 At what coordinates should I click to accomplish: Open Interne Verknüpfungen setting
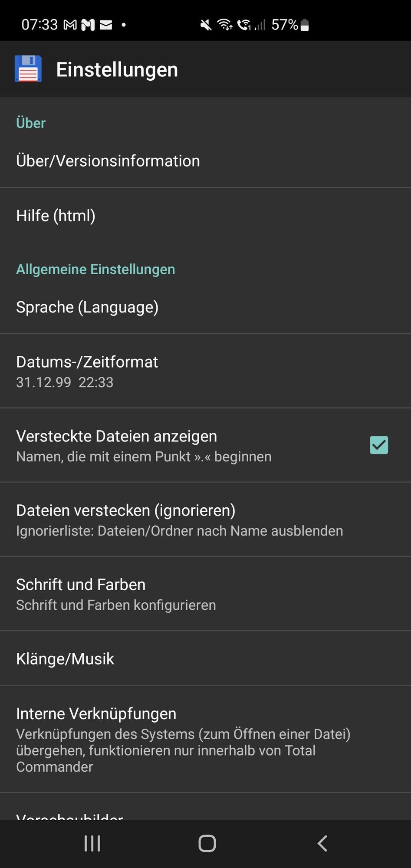click(x=205, y=739)
